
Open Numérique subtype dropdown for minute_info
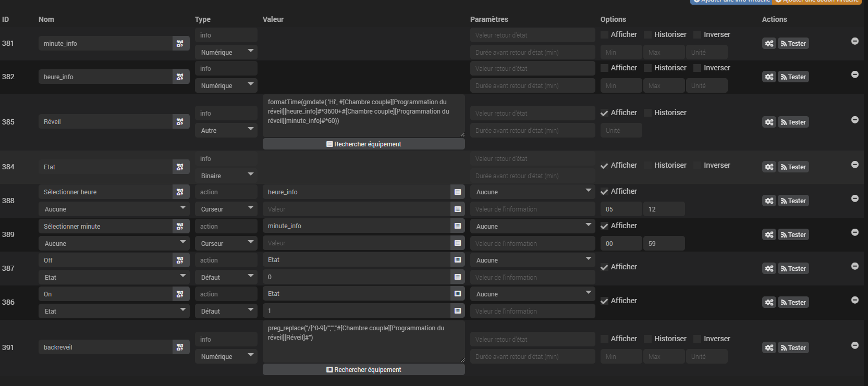[226, 52]
